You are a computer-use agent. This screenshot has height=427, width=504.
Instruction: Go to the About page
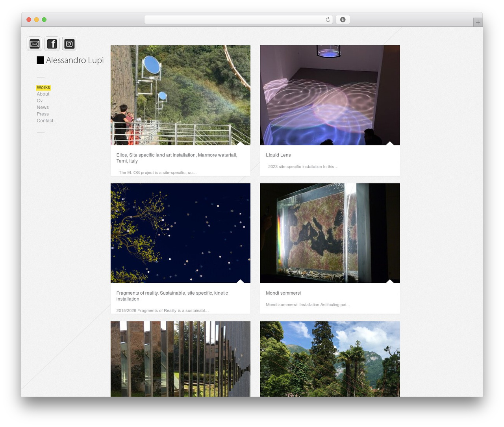[x=43, y=94]
